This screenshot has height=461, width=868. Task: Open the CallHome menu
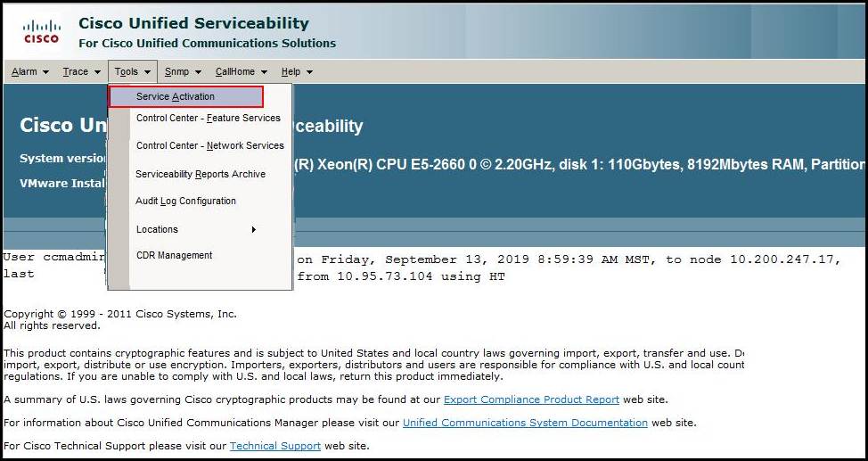pos(241,71)
